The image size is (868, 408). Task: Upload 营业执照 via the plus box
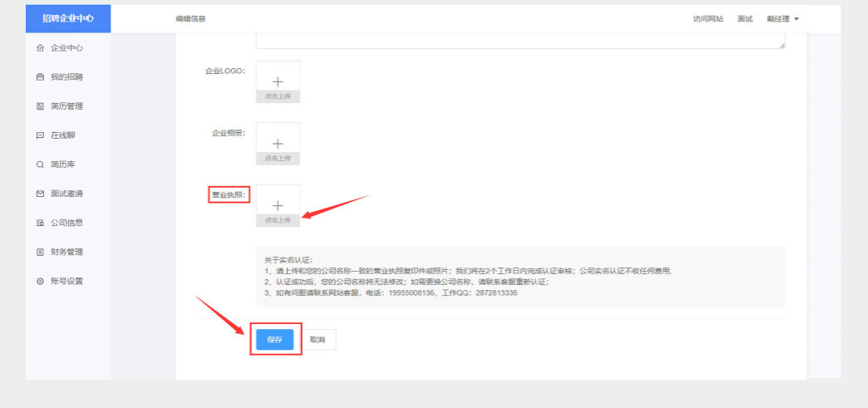(x=278, y=205)
